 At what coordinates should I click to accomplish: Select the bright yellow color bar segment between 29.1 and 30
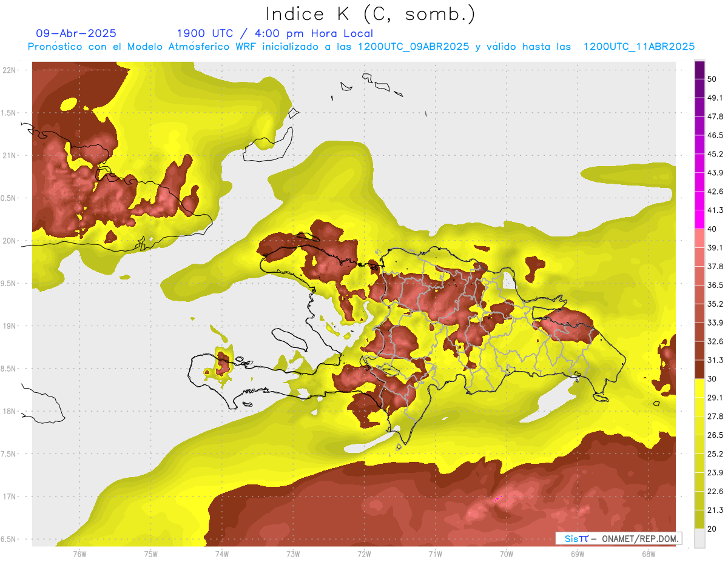[x=699, y=388]
